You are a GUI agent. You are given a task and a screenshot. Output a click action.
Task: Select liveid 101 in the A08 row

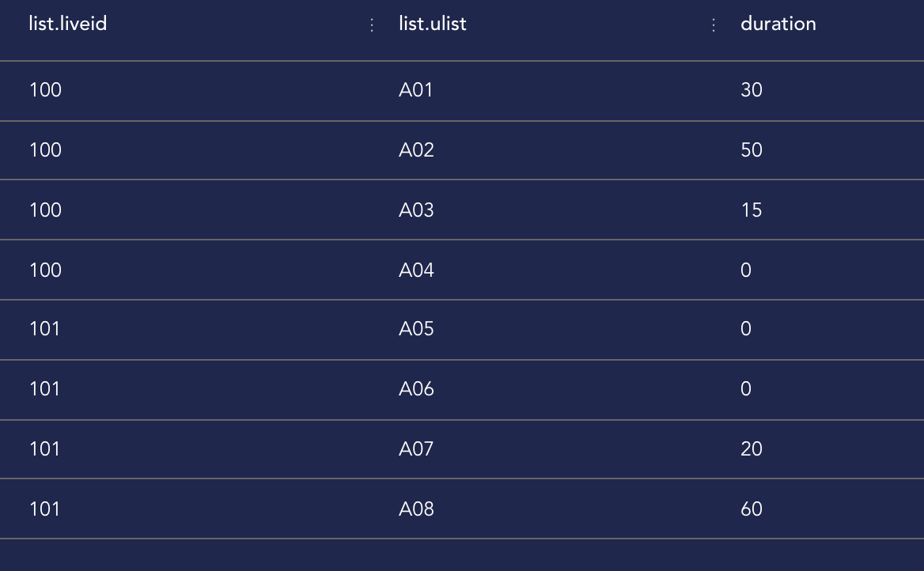(x=44, y=509)
